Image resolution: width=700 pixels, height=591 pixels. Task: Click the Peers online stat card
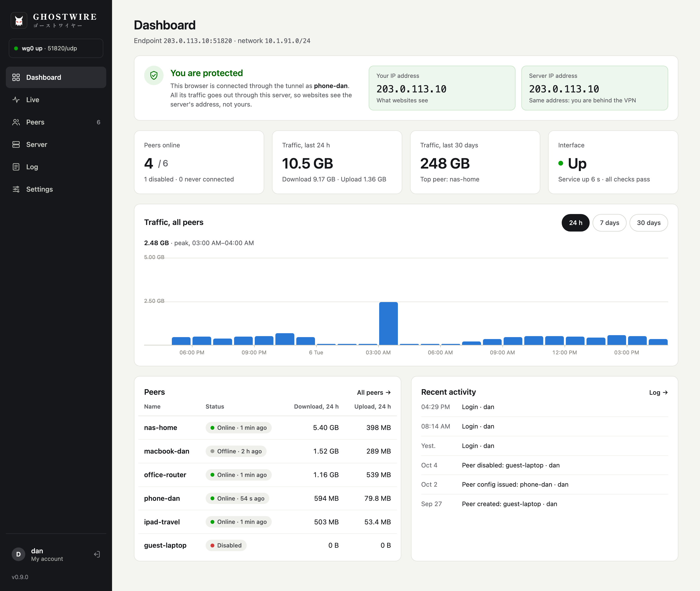pyautogui.click(x=199, y=162)
